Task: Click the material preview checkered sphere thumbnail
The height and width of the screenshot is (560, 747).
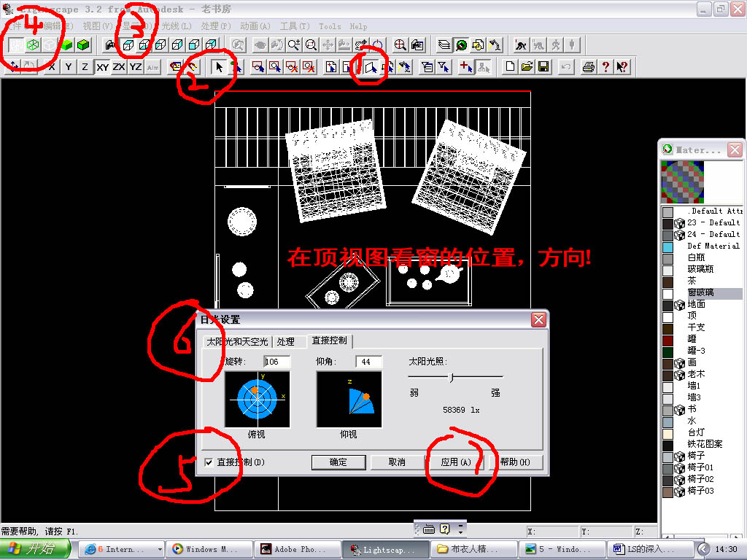Action: click(x=682, y=182)
